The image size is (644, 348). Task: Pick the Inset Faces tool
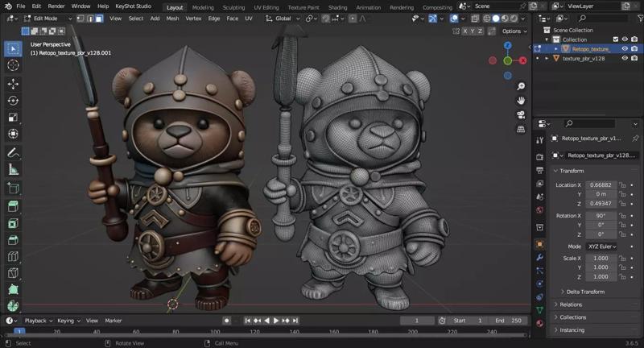(x=13, y=223)
